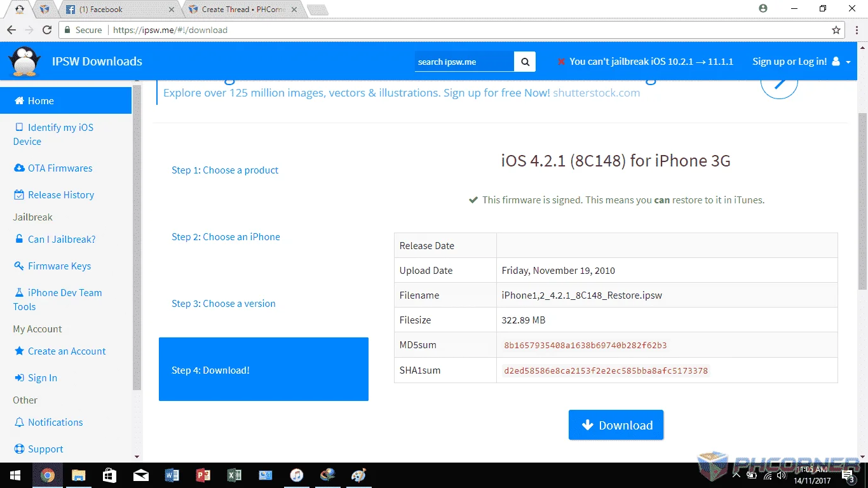Open the account dropdown caret
Viewport: 868px width, 488px height.
(x=848, y=62)
